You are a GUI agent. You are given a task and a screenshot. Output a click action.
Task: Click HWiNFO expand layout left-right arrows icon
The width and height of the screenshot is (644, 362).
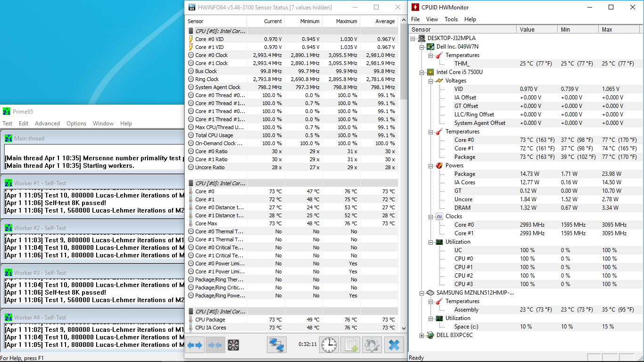click(195, 345)
